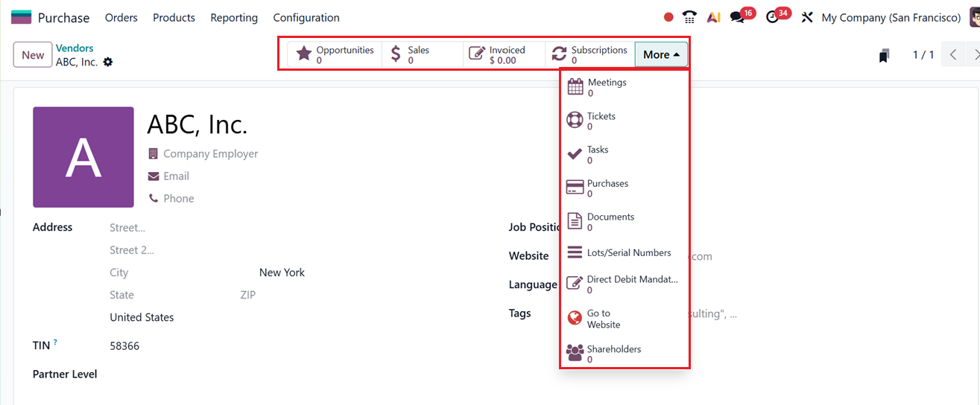This screenshot has height=405, width=980.
Task: Go to previous record arrow
Action: (x=953, y=55)
